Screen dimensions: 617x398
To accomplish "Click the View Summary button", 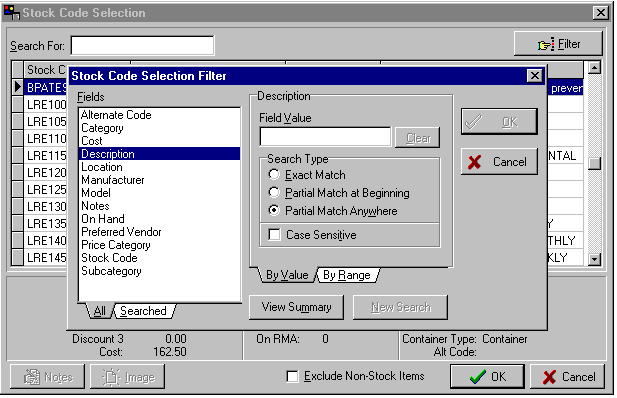I will tap(296, 307).
